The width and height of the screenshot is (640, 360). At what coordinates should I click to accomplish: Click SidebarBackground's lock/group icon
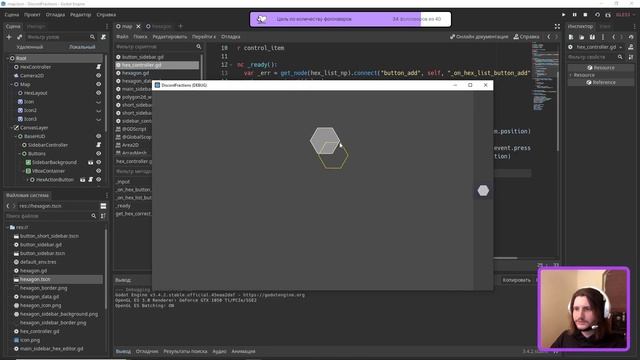91,162
